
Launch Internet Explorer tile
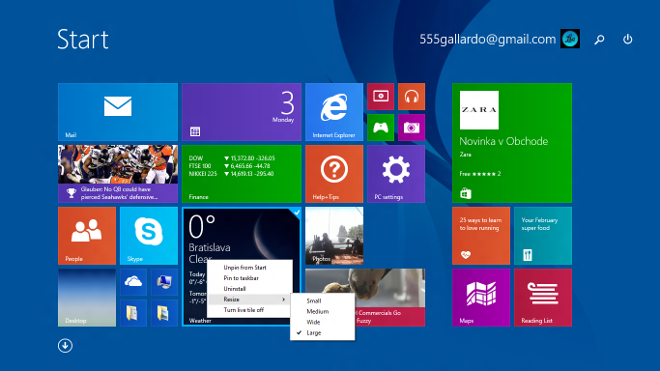(x=334, y=112)
